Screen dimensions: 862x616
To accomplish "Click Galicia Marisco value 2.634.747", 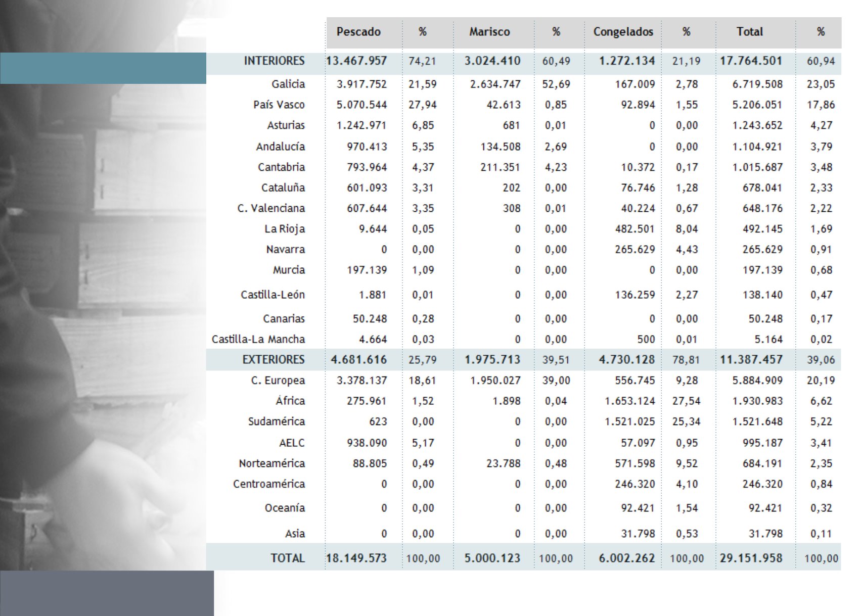I will [x=495, y=84].
